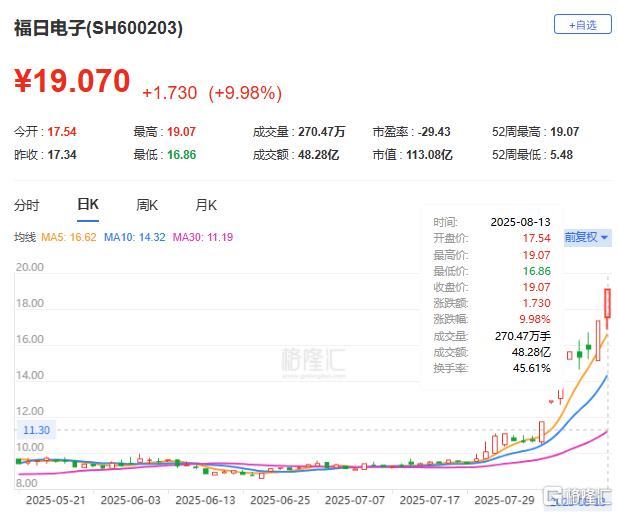Image resolution: width=618 pixels, height=513 pixels.
Task: Click the 格隆汇 watermark logo in the chart
Action: [x=314, y=360]
